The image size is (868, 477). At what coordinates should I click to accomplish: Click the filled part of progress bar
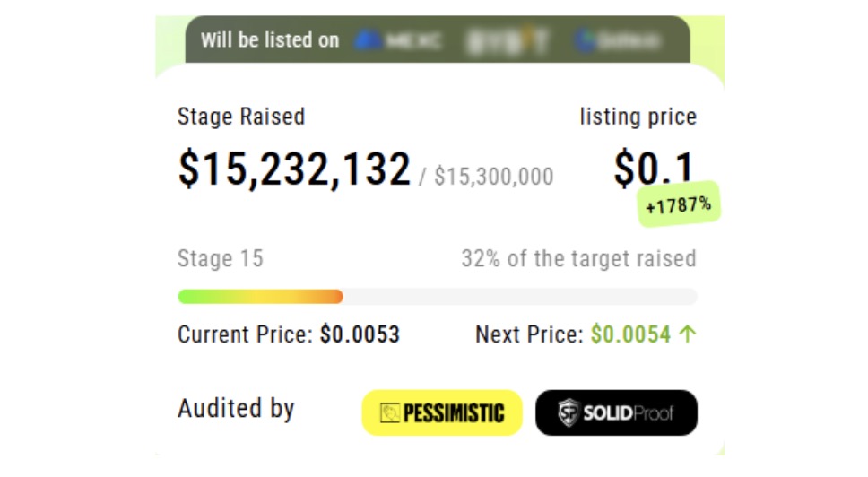pos(260,297)
